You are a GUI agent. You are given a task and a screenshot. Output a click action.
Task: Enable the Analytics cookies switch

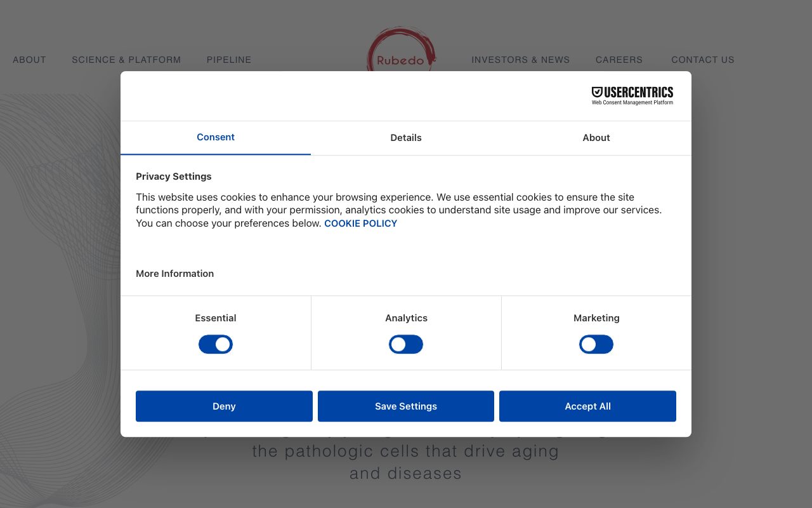[x=406, y=345]
